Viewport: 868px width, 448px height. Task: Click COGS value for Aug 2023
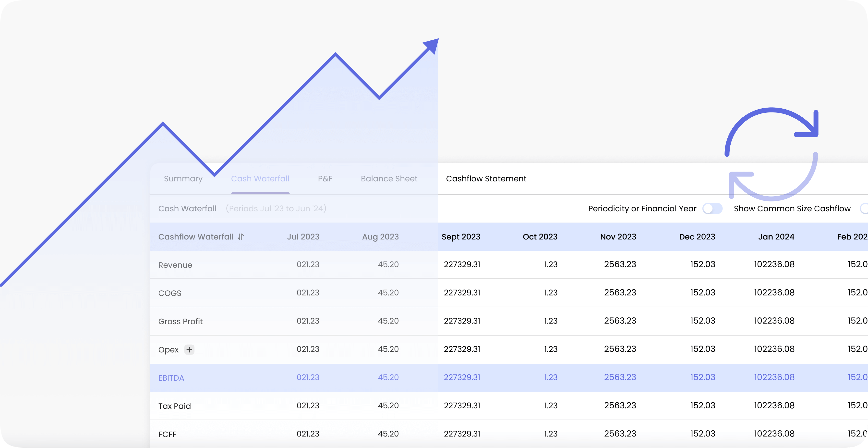[388, 293]
